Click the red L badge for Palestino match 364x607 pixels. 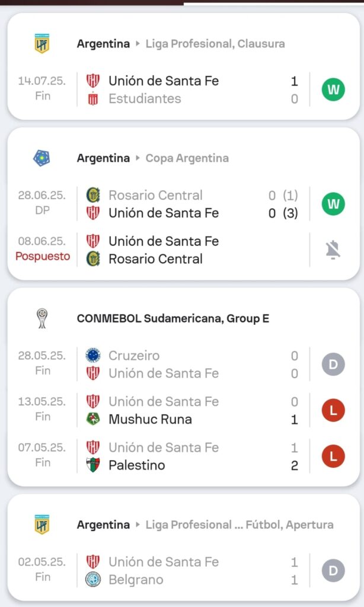click(333, 456)
